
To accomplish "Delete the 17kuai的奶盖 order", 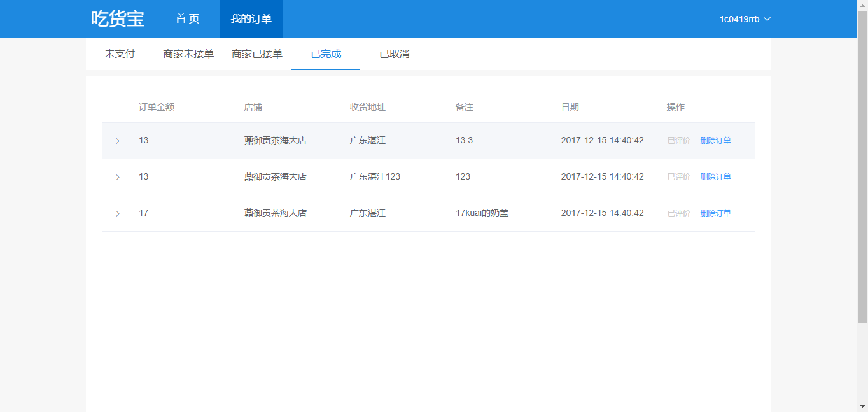I will coord(716,213).
